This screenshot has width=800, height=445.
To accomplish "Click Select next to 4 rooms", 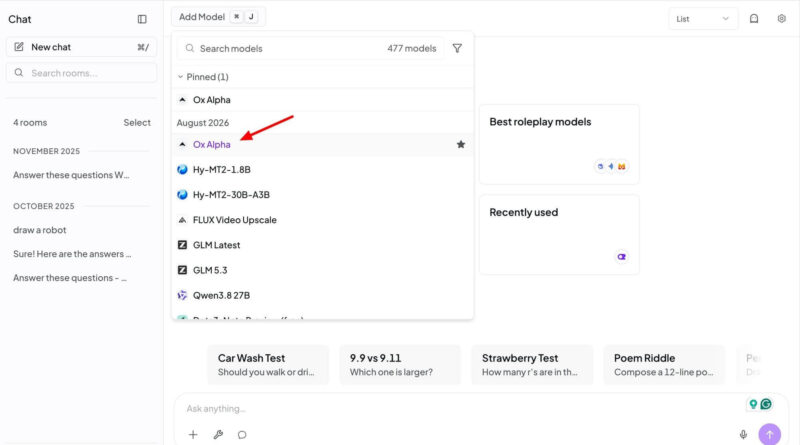I will coord(137,122).
